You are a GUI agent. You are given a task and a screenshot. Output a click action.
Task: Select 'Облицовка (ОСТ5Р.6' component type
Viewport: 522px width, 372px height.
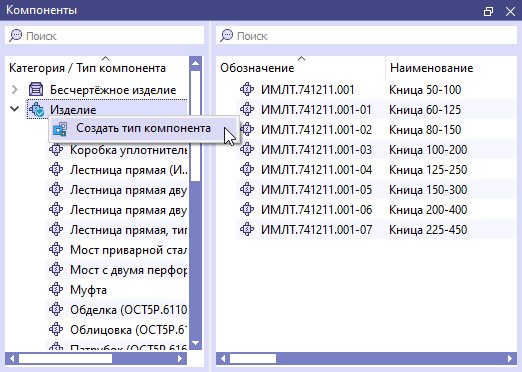point(128,330)
